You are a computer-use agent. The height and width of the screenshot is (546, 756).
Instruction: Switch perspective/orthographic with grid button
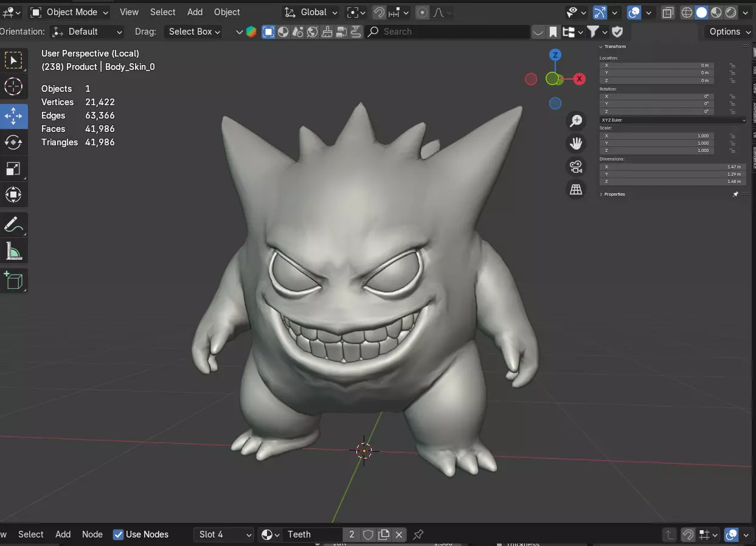[x=575, y=190]
